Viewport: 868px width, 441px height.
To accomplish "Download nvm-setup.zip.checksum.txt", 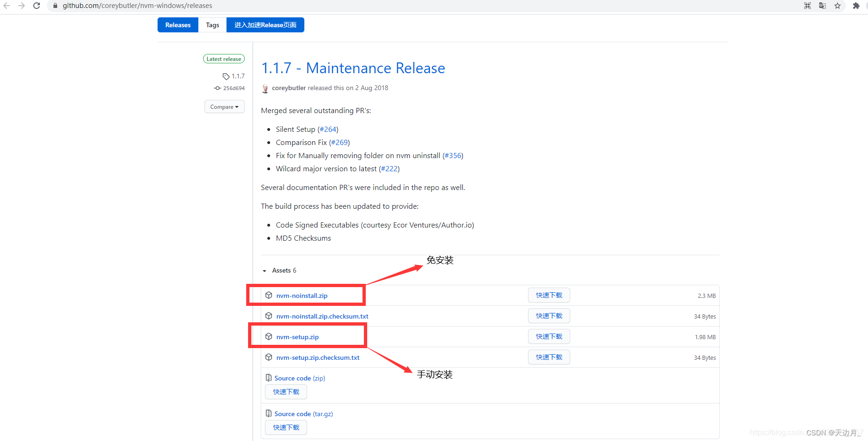I will [318, 357].
